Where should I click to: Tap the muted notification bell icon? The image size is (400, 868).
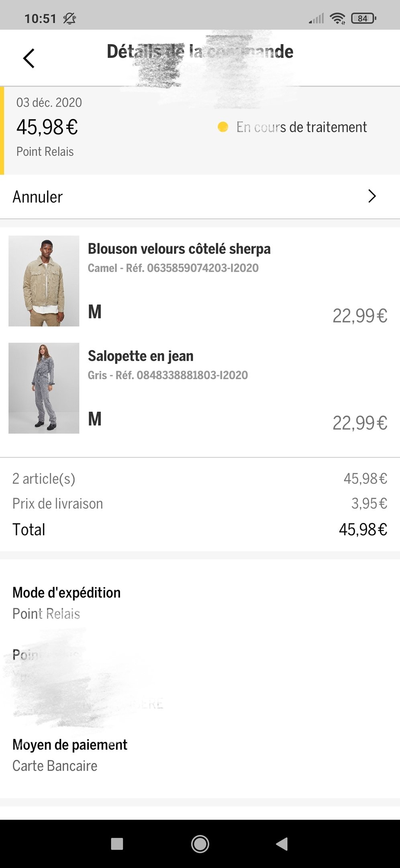[69, 18]
